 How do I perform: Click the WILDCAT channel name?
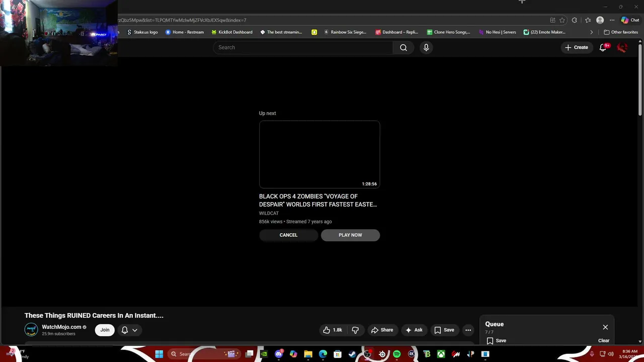269,213
